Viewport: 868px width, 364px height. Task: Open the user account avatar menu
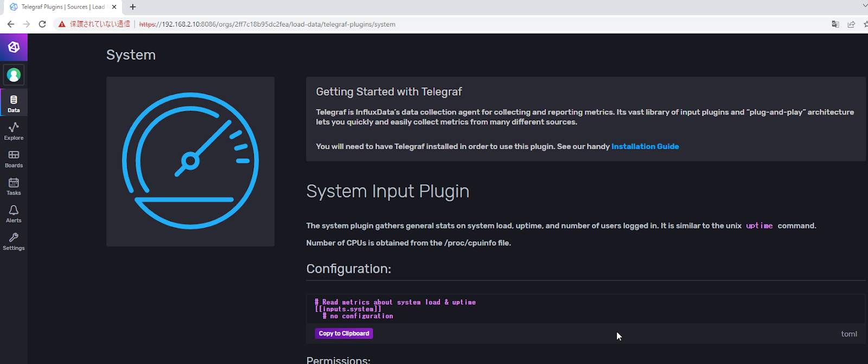coord(14,75)
